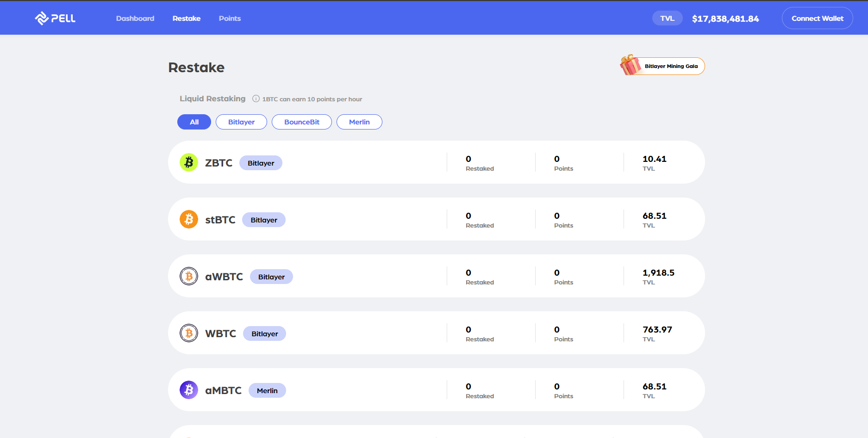Viewport: 868px width, 438px height.
Task: Select the aMBTC purple coin icon
Action: pos(189,390)
